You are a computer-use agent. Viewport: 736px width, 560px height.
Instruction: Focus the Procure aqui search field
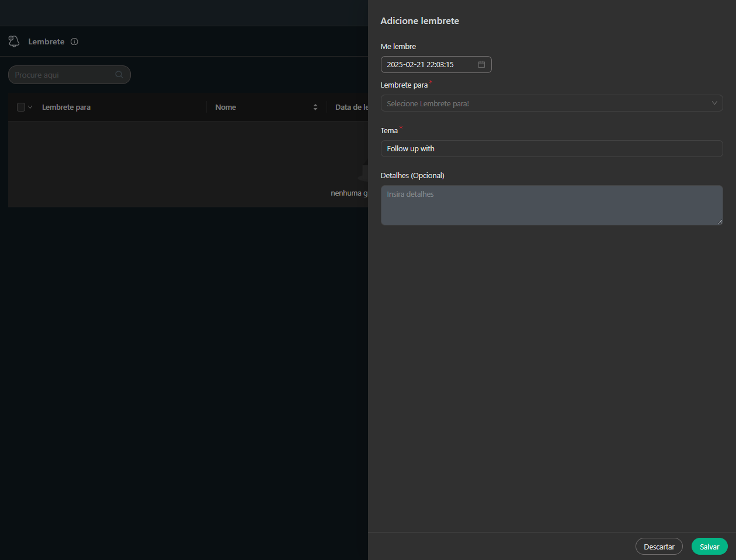point(61,75)
